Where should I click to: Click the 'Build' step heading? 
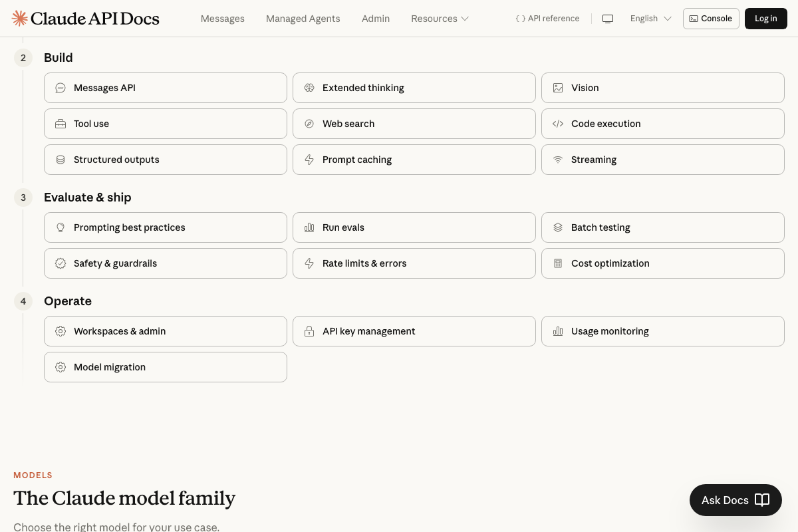[x=59, y=58]
